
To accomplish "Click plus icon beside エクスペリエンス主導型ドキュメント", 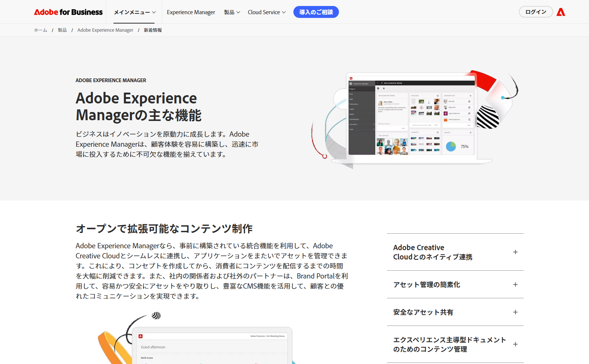I will pyautogui.click(x=515, y=344).
